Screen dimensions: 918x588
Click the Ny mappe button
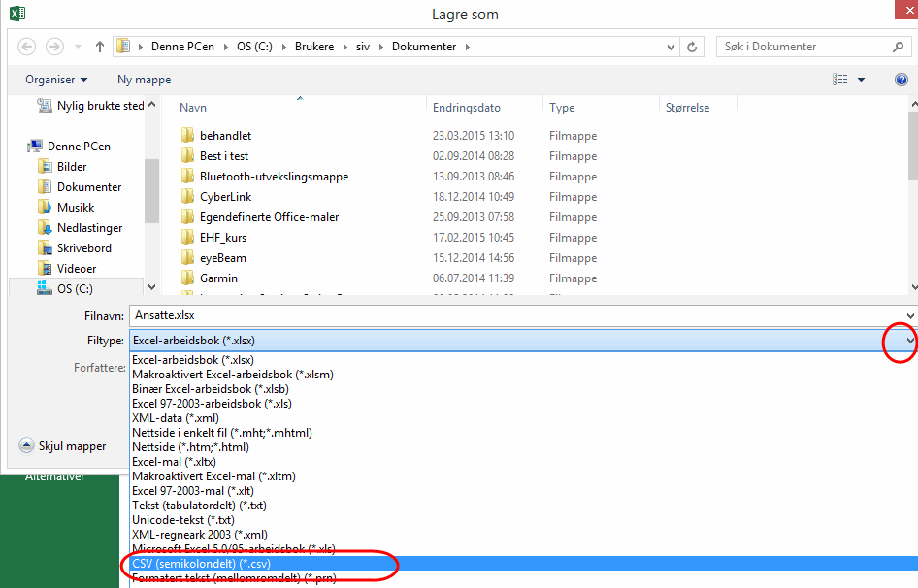[144, 80]
